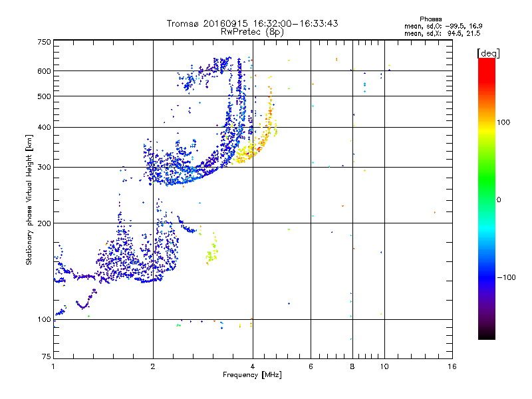Click the y-axis tick label '500'

(x=44, y=96)
